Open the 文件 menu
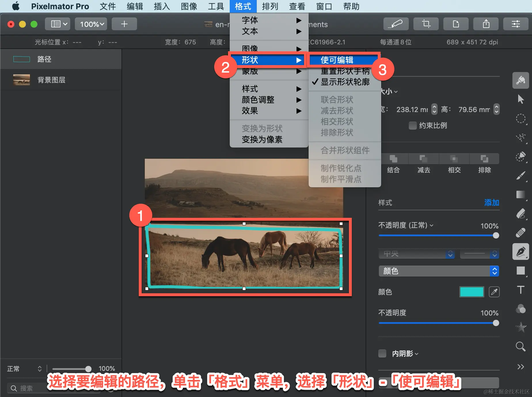This screenshot has height=397, width=532. point(108,6)
